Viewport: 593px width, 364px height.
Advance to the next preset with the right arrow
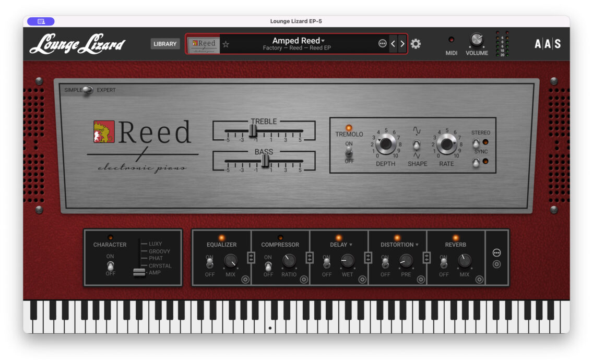tap(402, 44)
